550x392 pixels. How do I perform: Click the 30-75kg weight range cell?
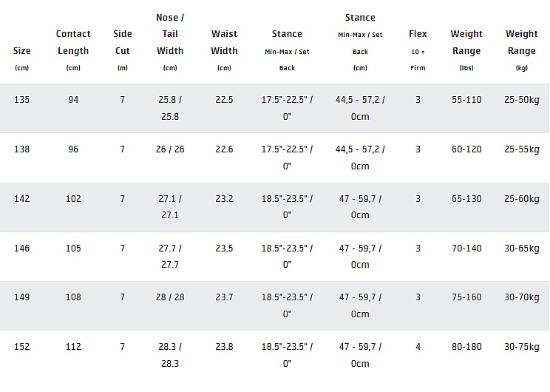tap(521, 347)
